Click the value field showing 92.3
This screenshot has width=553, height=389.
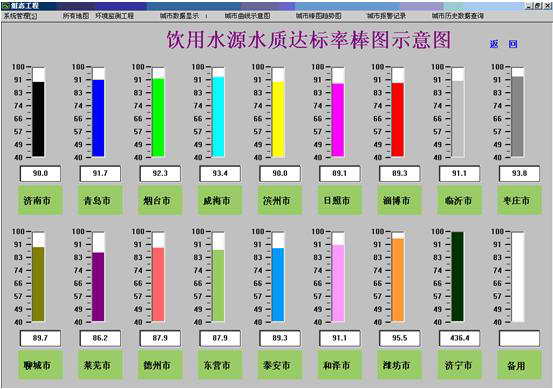pyautogui.click(x=160, y=174)
